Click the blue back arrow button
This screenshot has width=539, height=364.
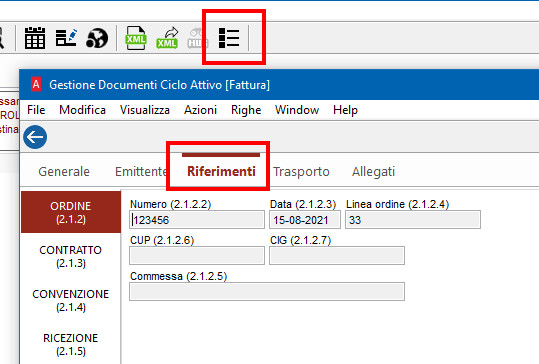click(x=35, y=137)
